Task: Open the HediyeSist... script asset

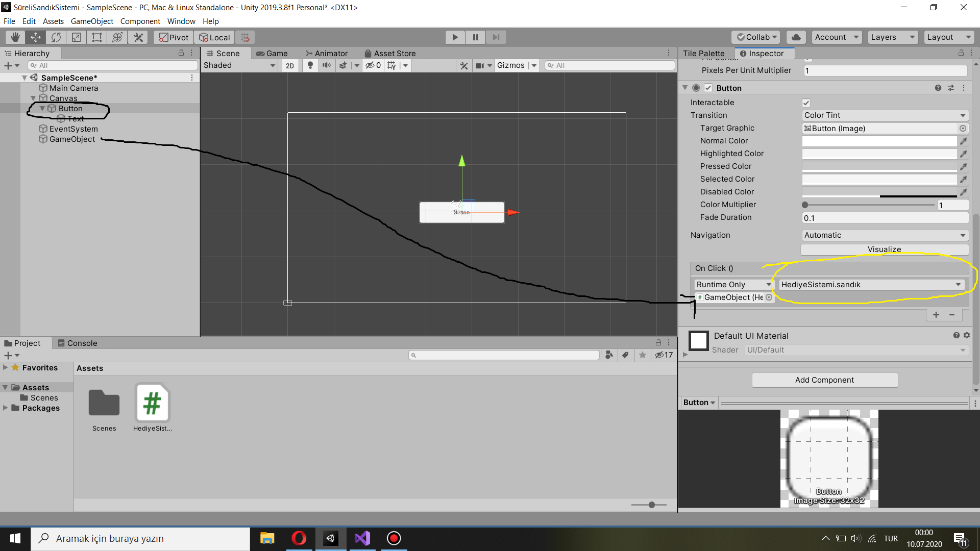Action: coord(152,407)
